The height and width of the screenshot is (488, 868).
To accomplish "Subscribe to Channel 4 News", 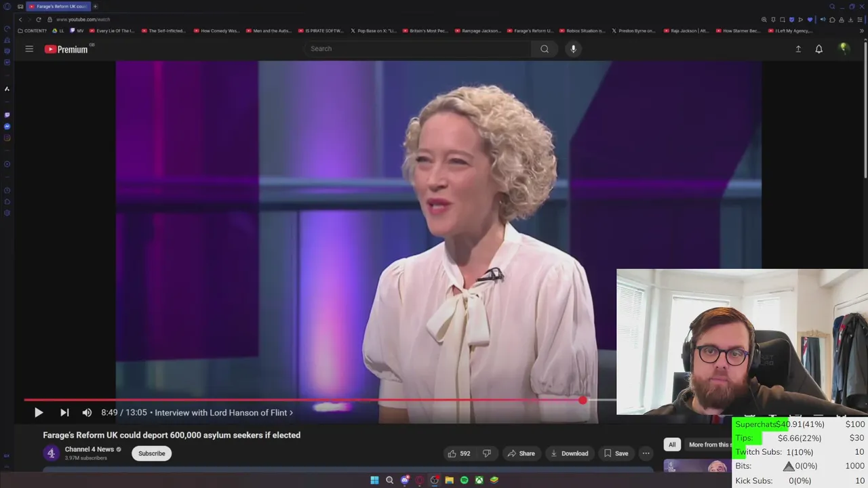I will coord(152,453).
